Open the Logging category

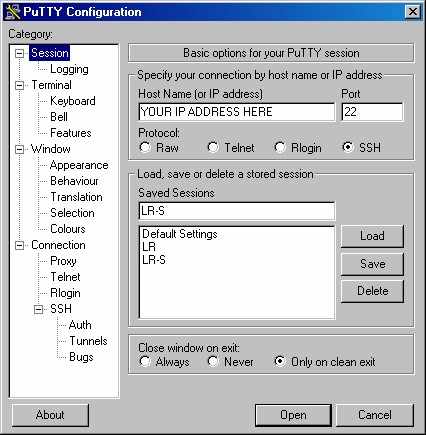[69, 69]
